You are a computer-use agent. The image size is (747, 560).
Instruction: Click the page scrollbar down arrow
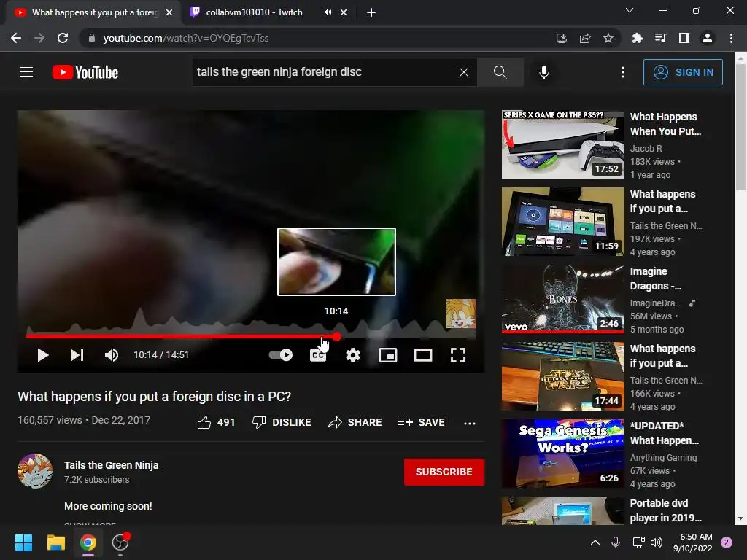pyautogui.click(x=740, y=518)
